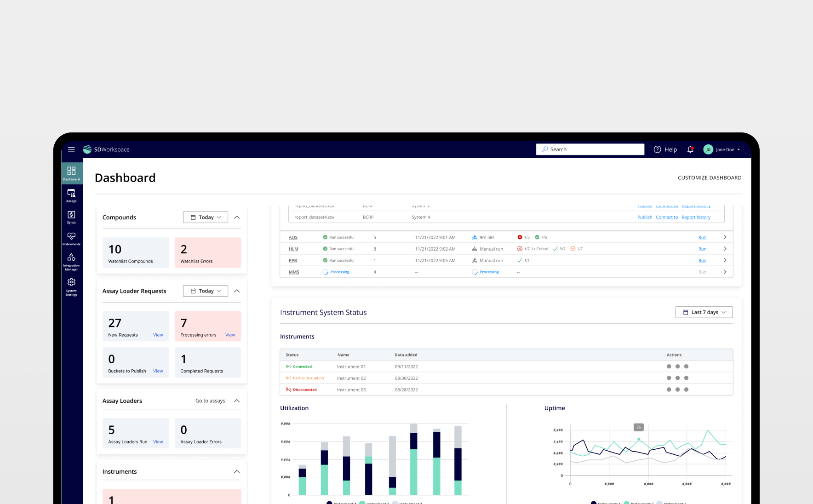This screenshot has height=504, width=813.
Task: Click the JD user avatar
Action: (x=708, y=149)
